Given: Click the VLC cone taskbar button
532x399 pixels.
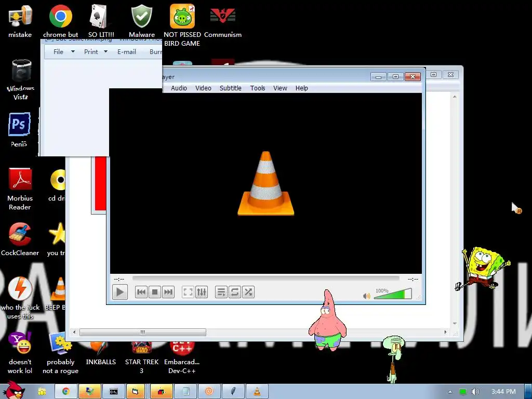Looking at the screenshot, I should (257, 392).
